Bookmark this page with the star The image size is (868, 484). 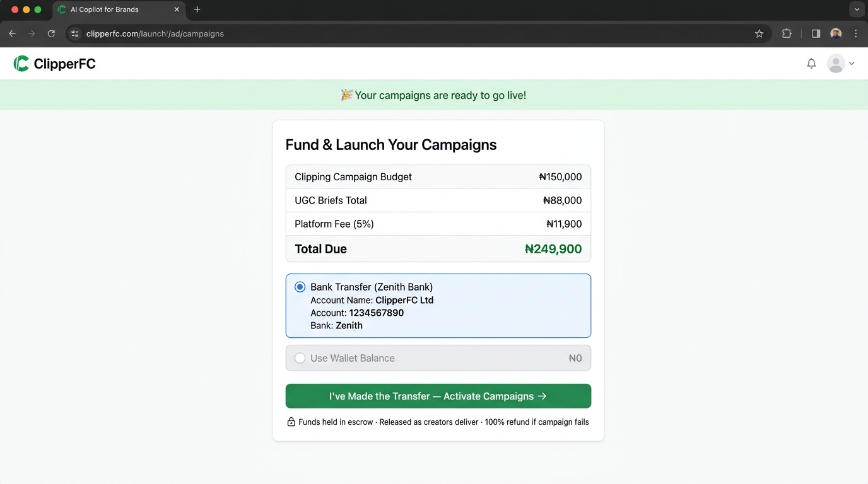point(759,33)
